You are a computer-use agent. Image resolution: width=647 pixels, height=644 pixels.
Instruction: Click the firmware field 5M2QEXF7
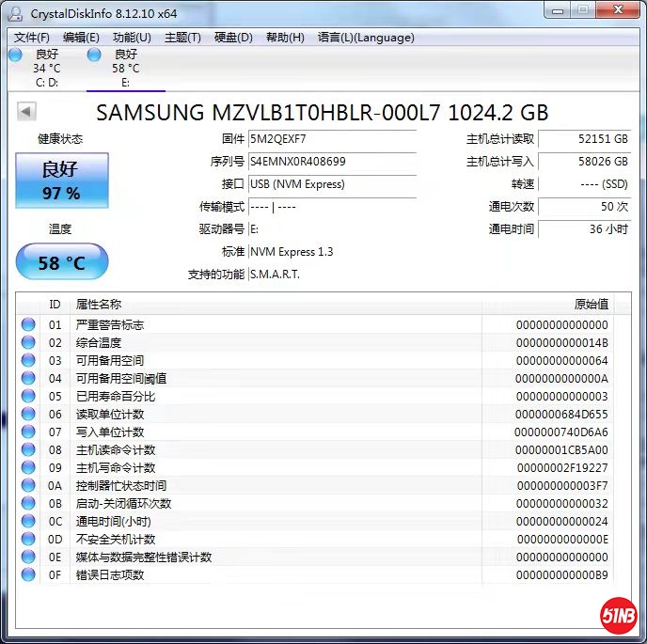pos(331,139)
